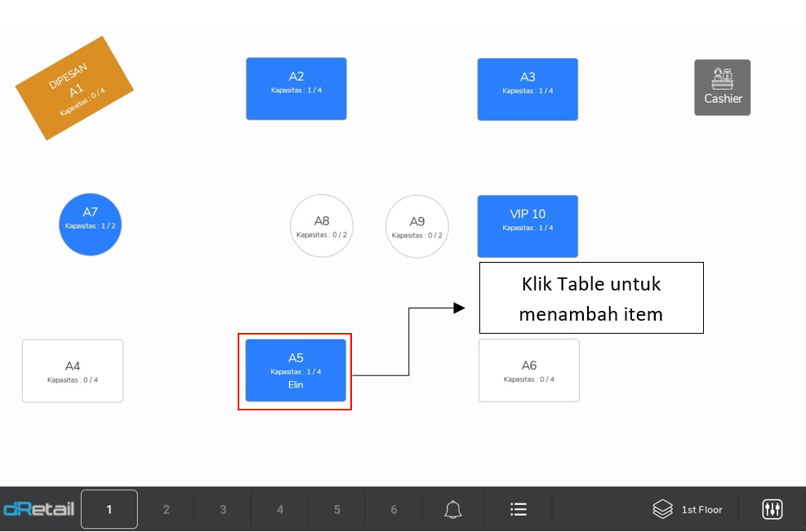Expand the 1st Floor selector
806x532 pixels.
pos(701,510)
